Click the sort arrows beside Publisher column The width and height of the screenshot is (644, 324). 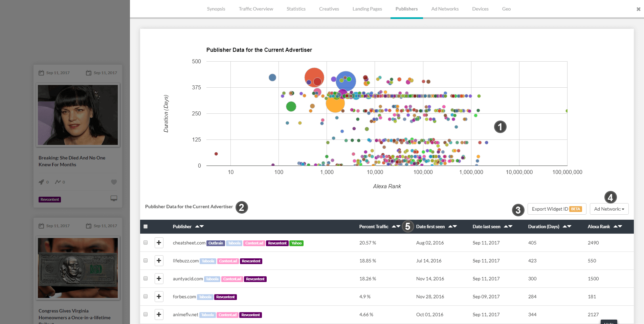(x=199, y=226)
